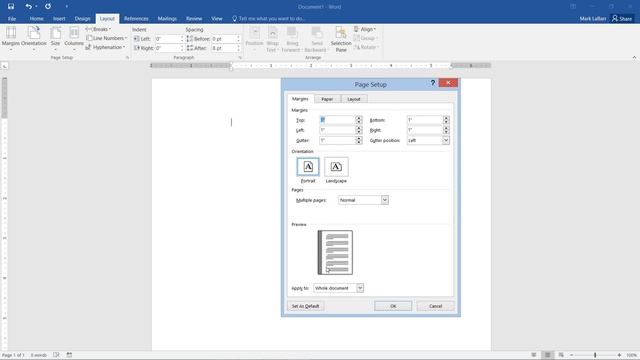Image resolution: width=640 pixels, height=360 pixels.
Task: Open the Breaks dropdown in the ribbon
Action: pos(98,29)
